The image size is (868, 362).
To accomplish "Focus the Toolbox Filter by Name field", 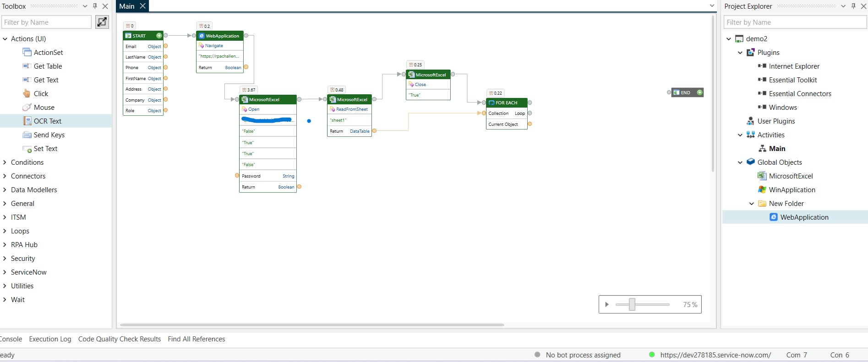I will click(46, 22).
